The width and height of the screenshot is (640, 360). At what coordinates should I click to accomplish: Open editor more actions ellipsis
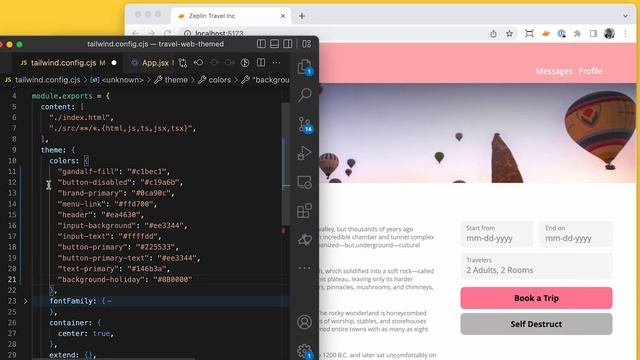tap(276, 62)
